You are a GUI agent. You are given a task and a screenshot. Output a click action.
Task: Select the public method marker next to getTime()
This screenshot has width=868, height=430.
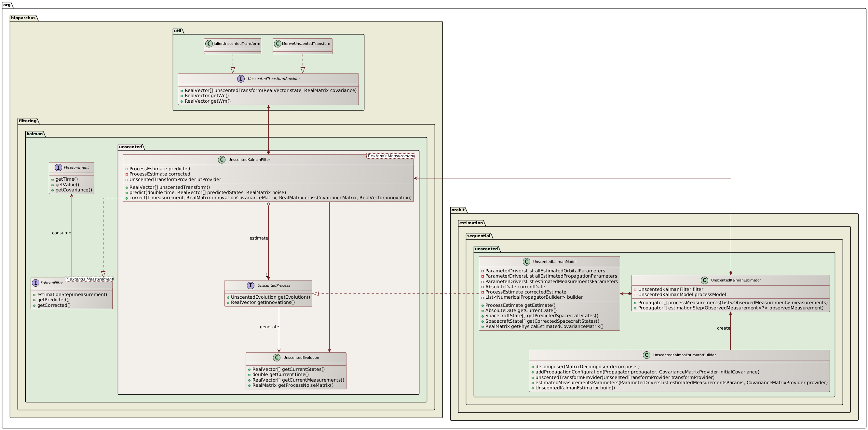pos(53,179)
